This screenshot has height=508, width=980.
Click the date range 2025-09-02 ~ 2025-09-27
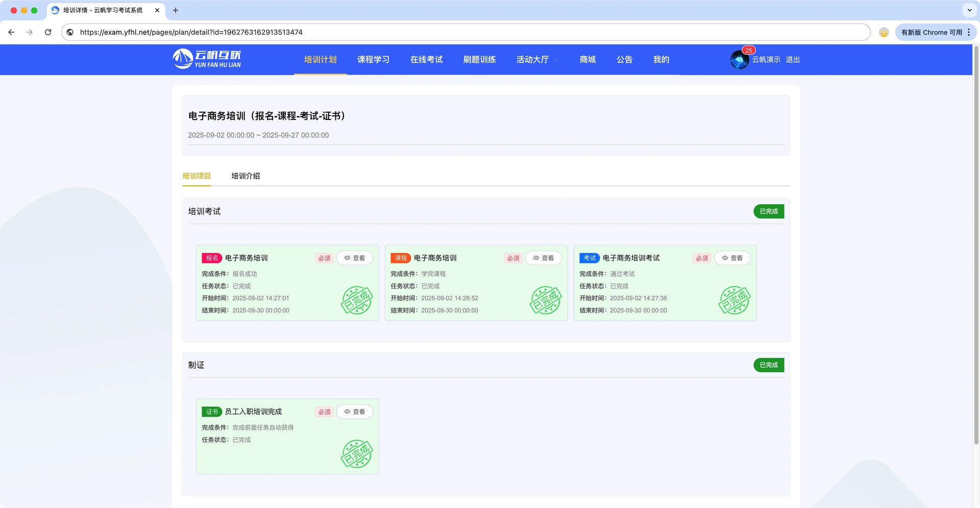[x=258, y=135]
